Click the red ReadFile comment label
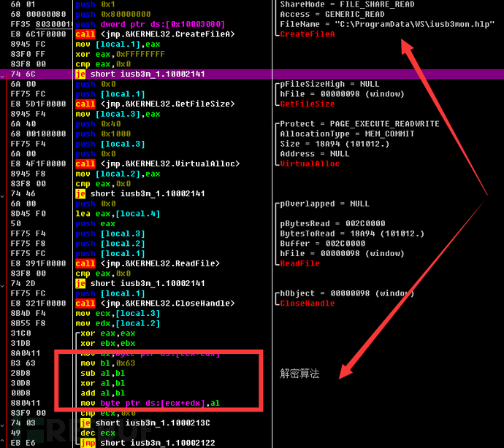The image size is (504, 448). click(x=300, y=263)
